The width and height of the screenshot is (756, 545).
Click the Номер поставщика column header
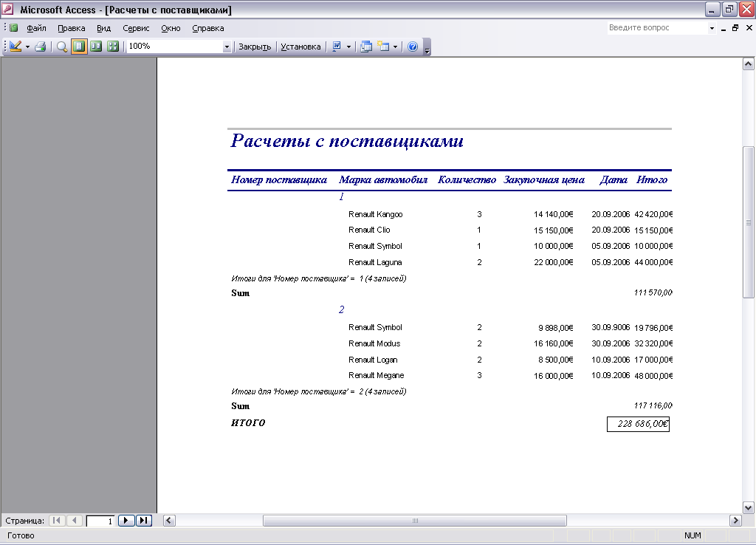[279, 180]
